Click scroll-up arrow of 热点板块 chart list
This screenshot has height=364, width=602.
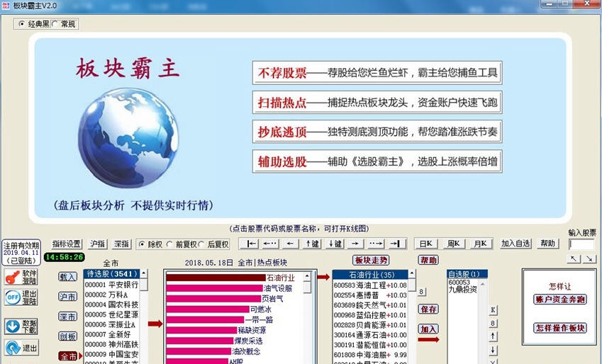[308, 276]
